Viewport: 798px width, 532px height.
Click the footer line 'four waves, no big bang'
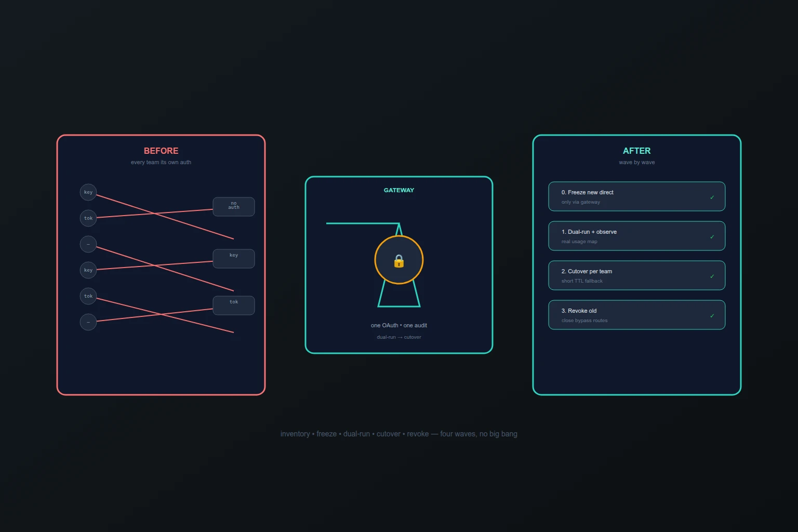coord(478,434)
